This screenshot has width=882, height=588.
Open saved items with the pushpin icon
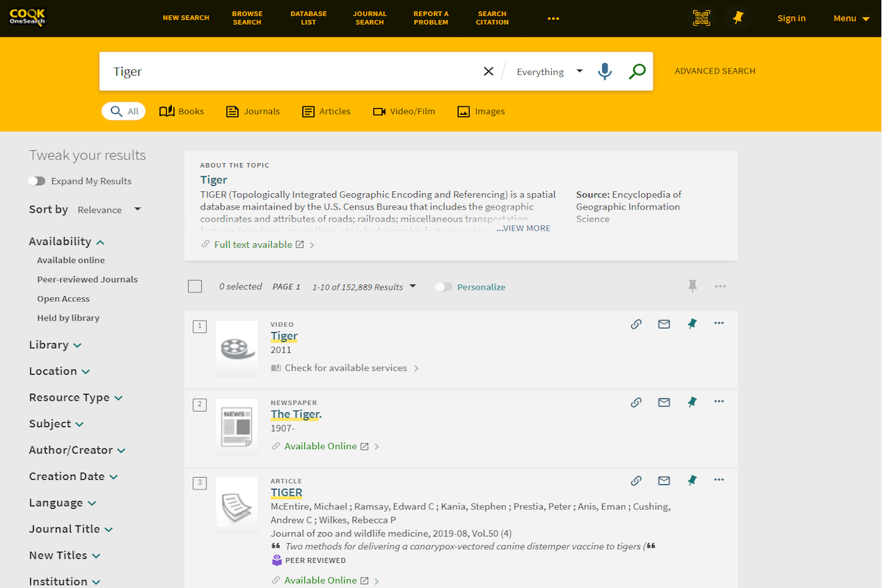pyautogui.click(x=738, y=18)
